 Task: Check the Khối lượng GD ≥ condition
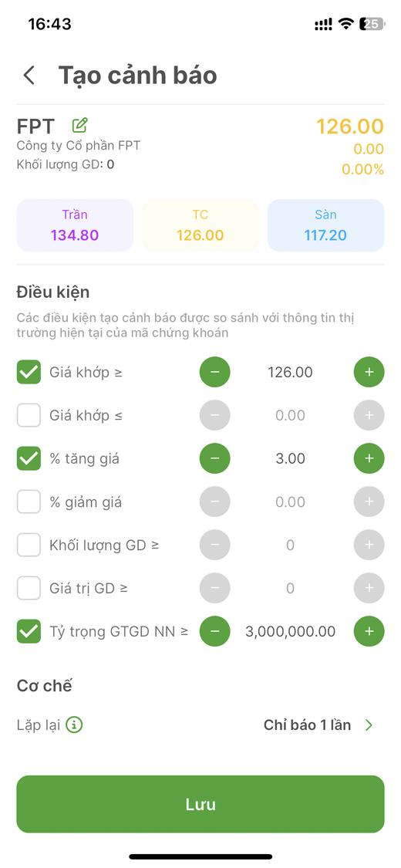(29, 545)
